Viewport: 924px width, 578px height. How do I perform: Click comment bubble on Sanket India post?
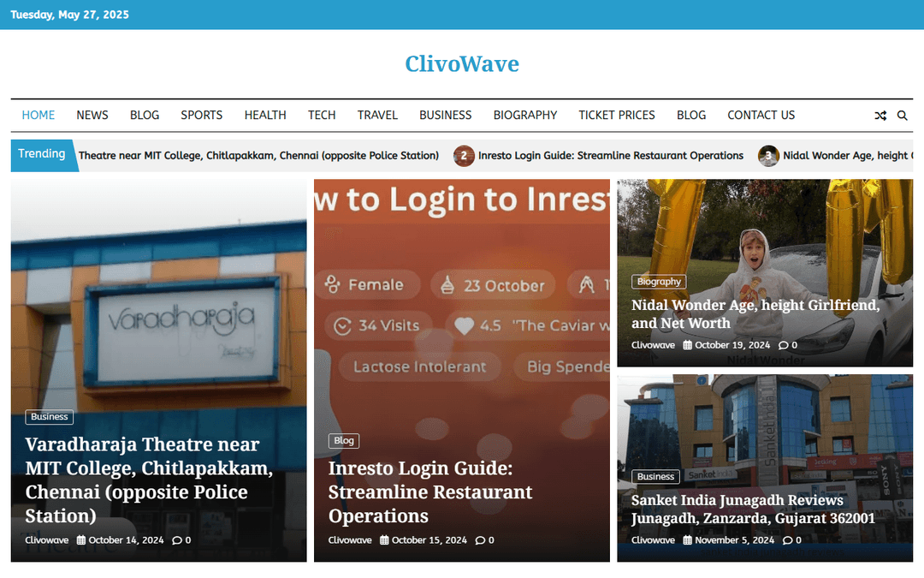[x=787, y=540]
